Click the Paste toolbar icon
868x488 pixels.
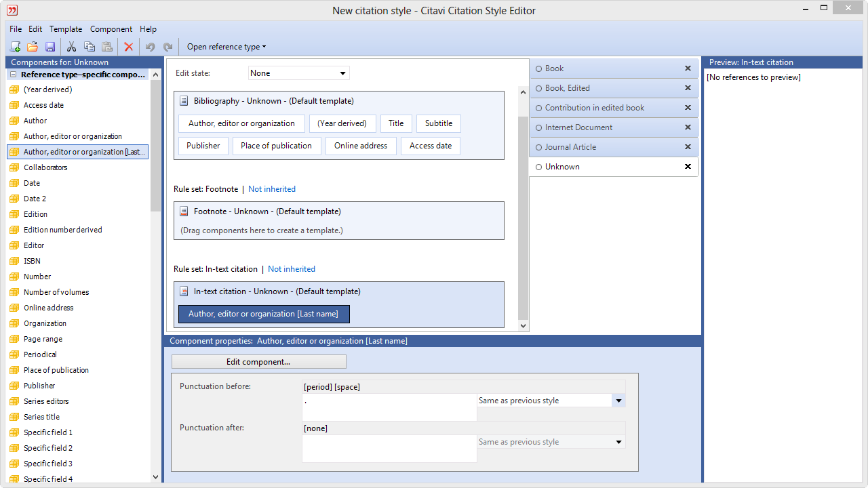(x=106, y=47)
